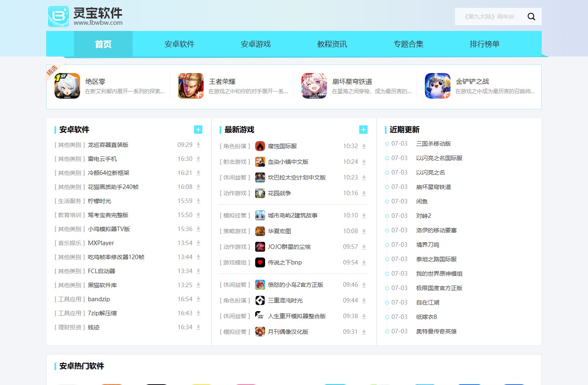
Task: Click the 城市岛屿2建筑故事 icon
Action: tap(260, 215)
